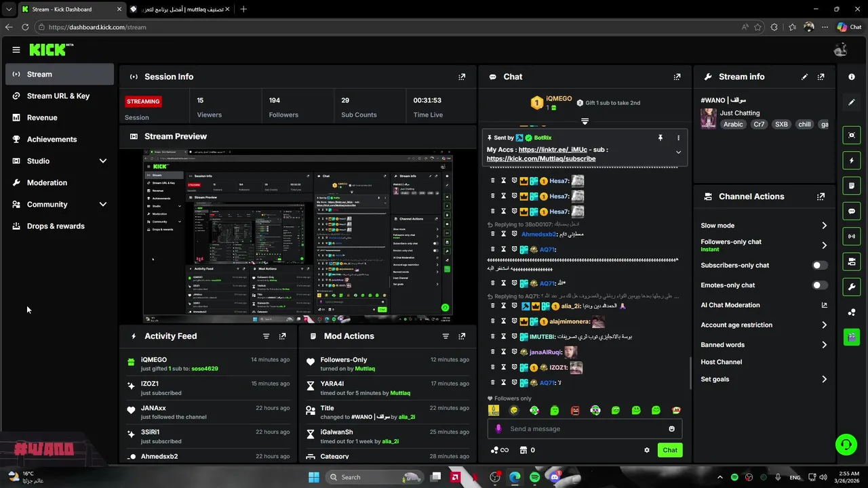Screen dimensions: 868x488
Task: Open the linktr.ee/_iMUc link in the pinned message
Action: coord(553,150)
